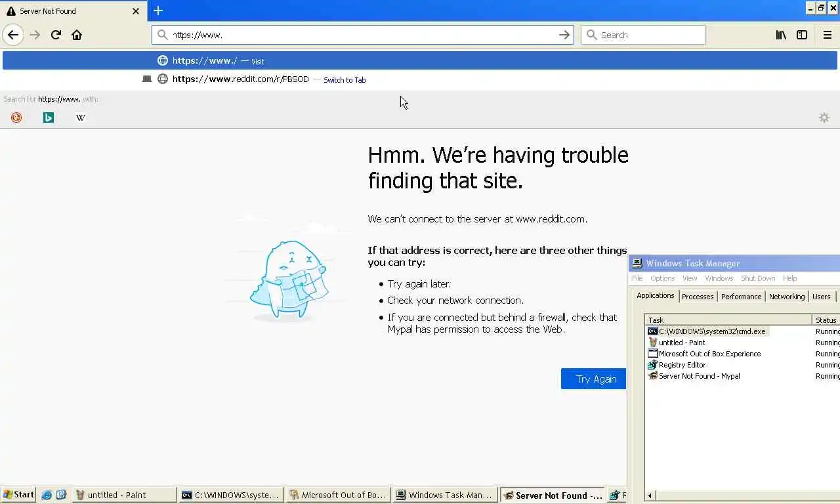Switch to Task Manager Applications tab
840x504 pixels.
click(656, 295)
